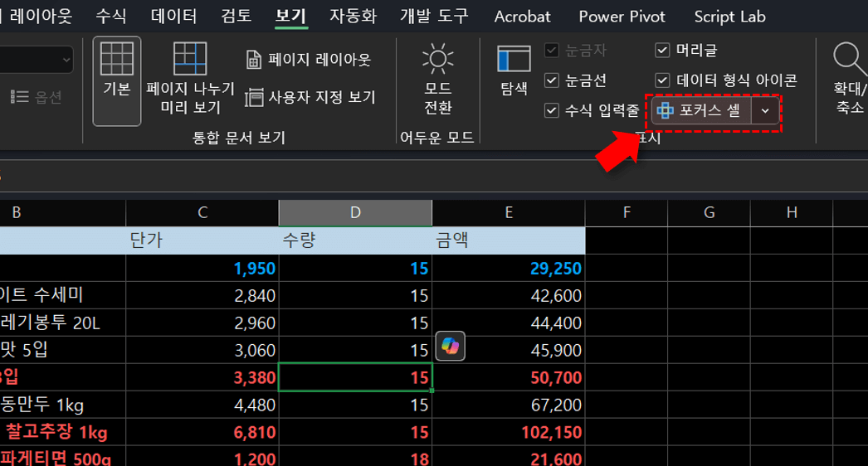The height and width of the screenshot is (466, 868).
Task: Click the 확대/축소 magnifier icon
Action: (x=850, y=61)
